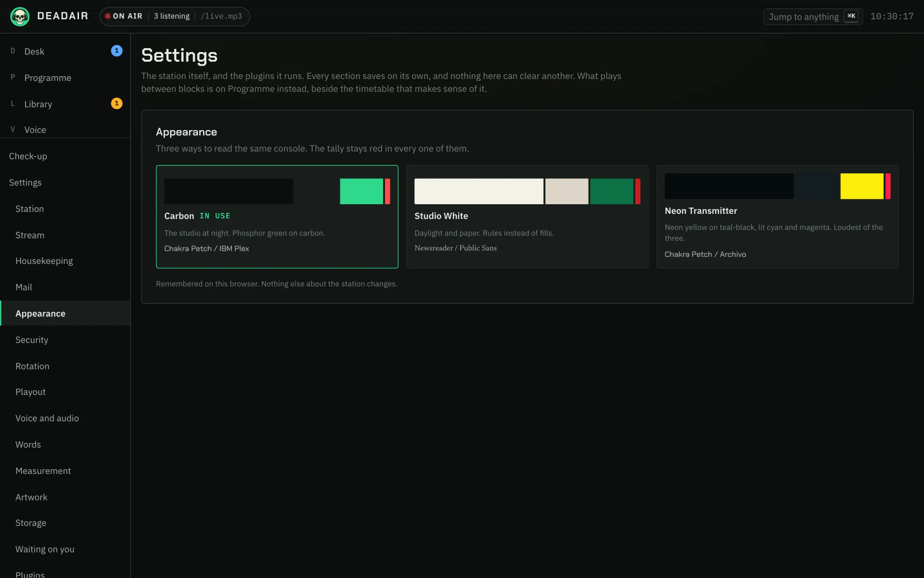Open Stream settings
Image resolution: width=924 pixels, height=578 pixels.
[x=65, y=235]
